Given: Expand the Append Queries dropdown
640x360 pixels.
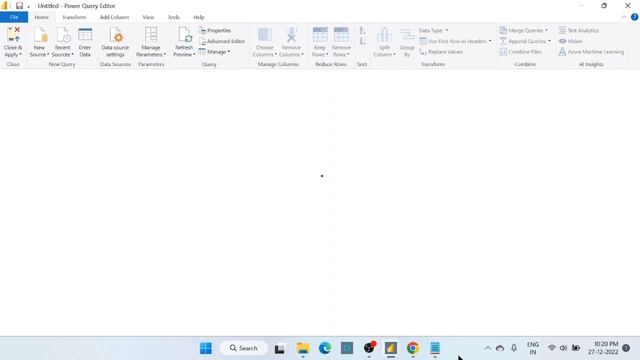Looking at the screenshot, I should click(x=549, y=41).
